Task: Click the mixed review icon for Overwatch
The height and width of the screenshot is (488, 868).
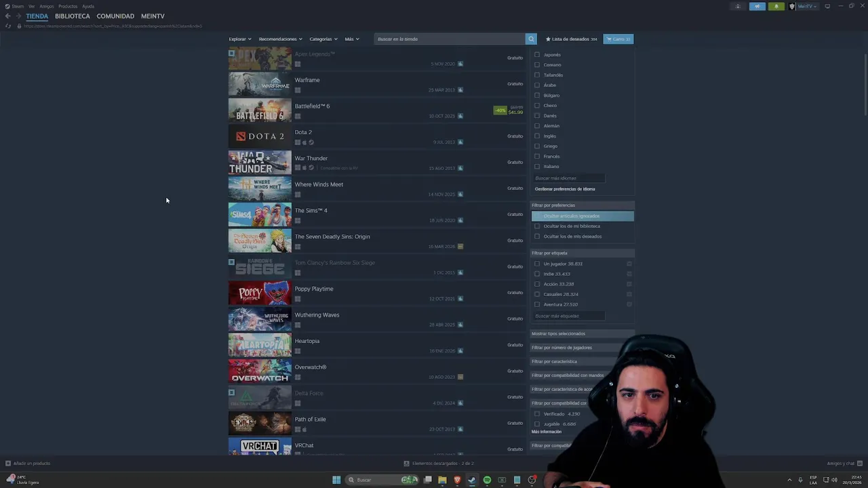Action: pos(460,377)
